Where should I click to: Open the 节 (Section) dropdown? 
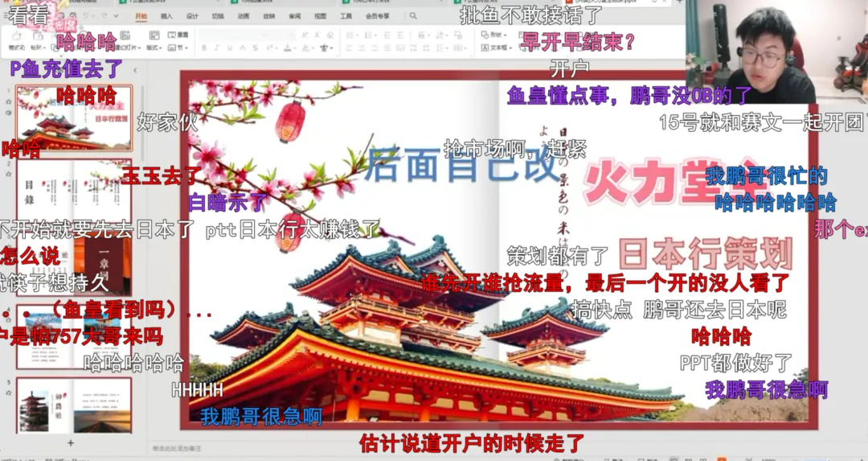(178, 48)
